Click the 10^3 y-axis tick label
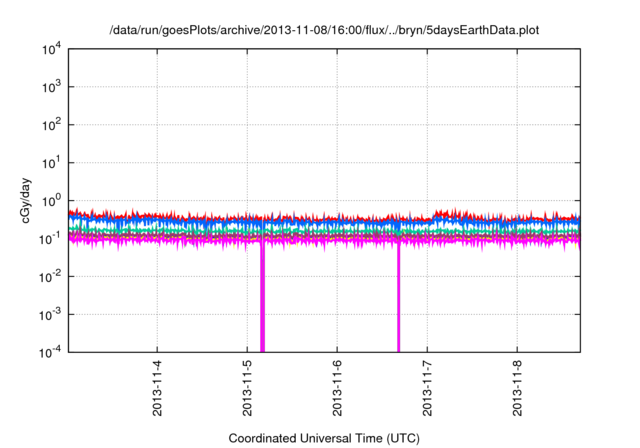 [x=51, y=87]
